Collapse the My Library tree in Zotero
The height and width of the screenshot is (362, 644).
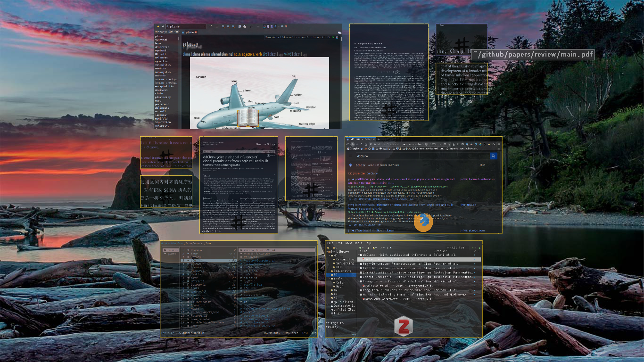(327, 252)
